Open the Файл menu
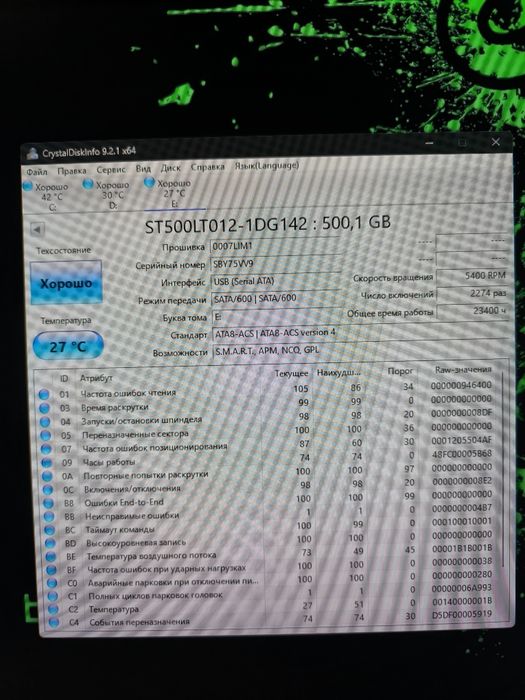This screenshot has height=700, width=525. click(37, 172)
